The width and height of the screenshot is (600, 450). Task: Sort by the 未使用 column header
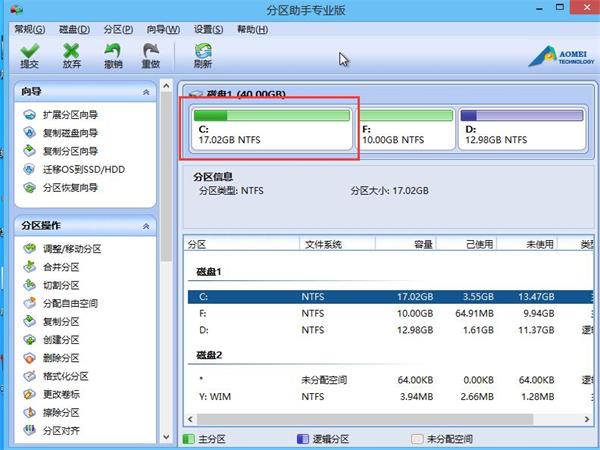527,244
